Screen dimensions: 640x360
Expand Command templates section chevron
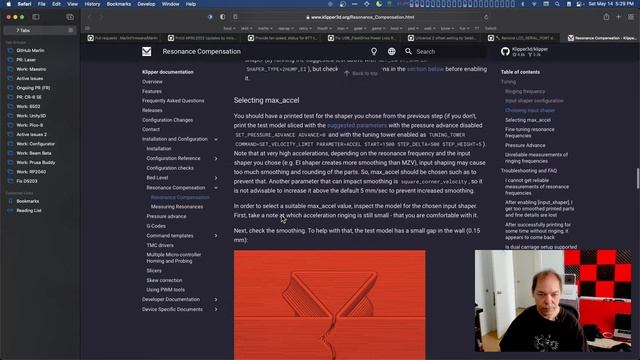216,236
